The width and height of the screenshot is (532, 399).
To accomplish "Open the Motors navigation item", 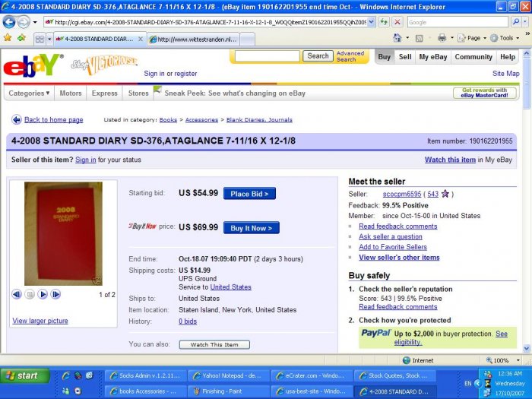I will 71,93.
